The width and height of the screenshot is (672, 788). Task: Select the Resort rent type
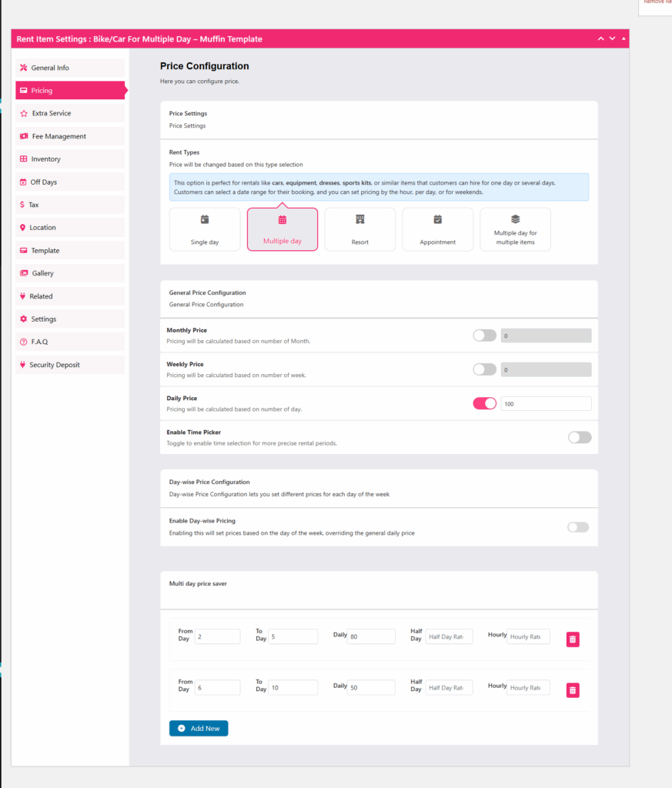[x=359, y=229]
